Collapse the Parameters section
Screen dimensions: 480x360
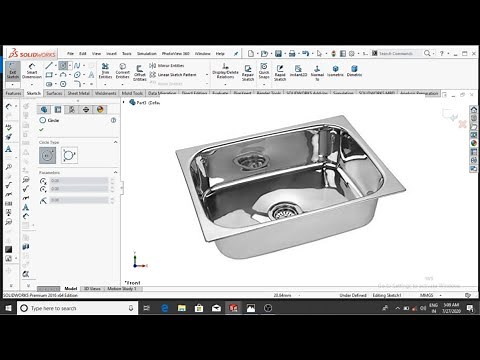point(115,172)
